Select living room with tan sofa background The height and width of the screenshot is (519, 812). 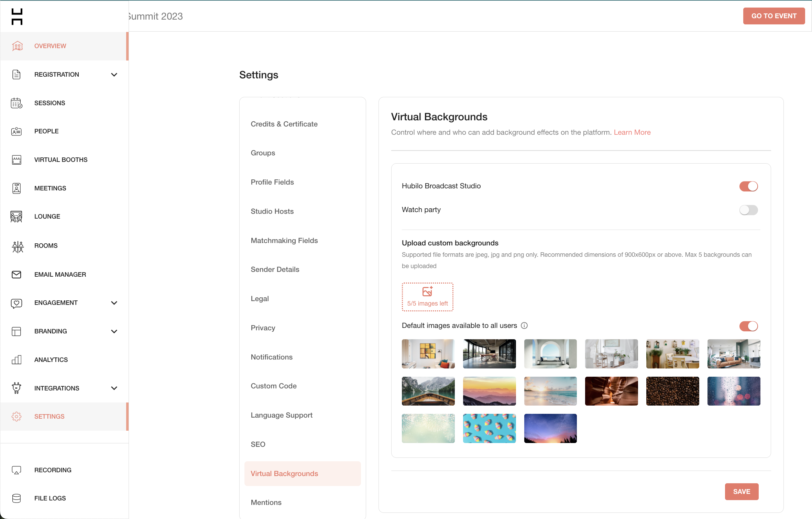[x=734, y=354]
